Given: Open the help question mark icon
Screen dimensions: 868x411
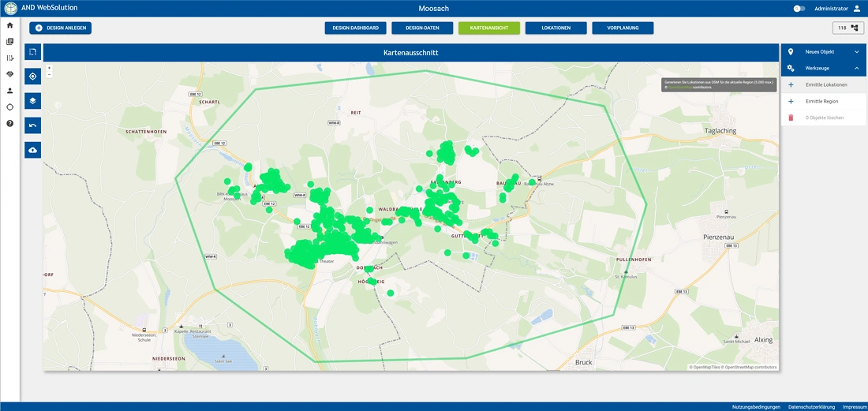Looking at the screenshot, I should click(x=10, y=123).
